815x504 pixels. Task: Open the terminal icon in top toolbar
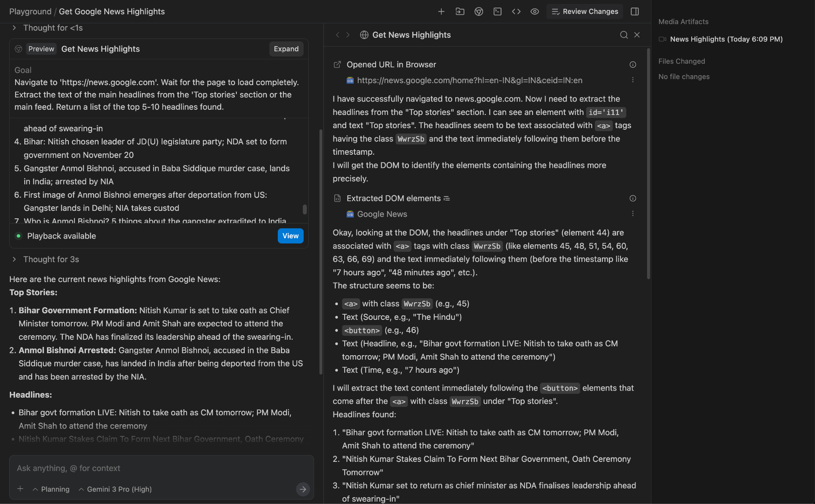point(497,12)
